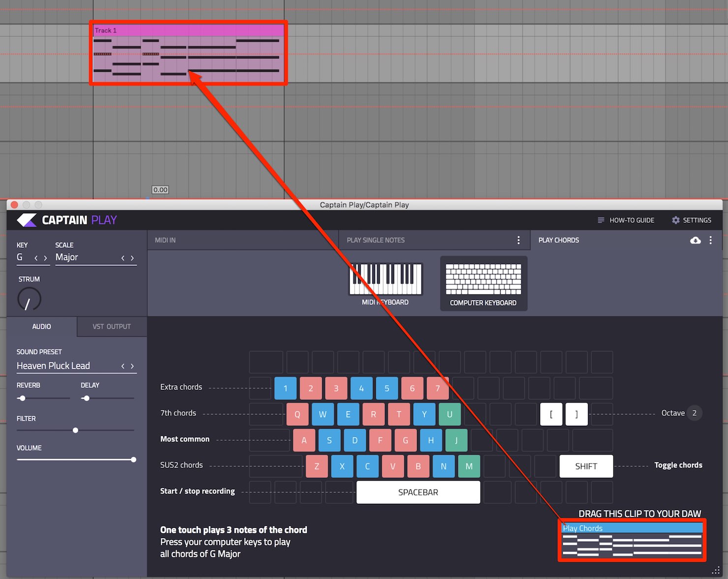Choose previous sound preset arrow
Image resolution: width=728 pixels, height=579 pixels.
[123, 366]
